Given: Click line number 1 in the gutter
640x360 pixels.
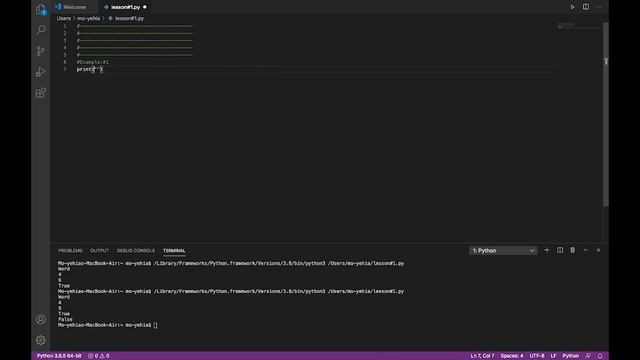Looking at the screenshot, I should coord(64,26).
